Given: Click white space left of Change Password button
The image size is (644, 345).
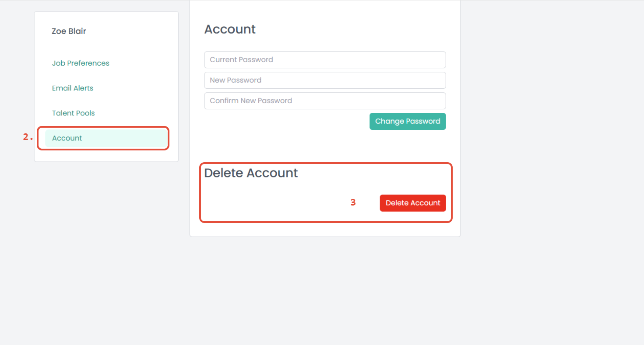Looking at the screenshot, I should (285, 122).
